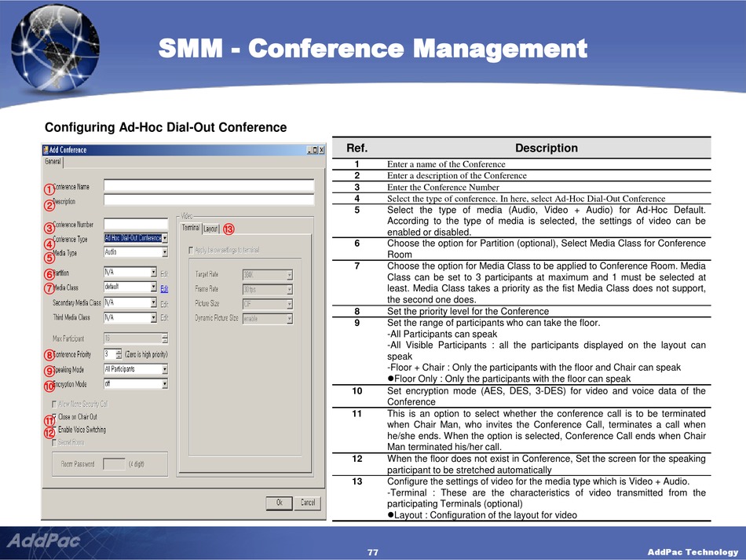Click the Cancel button
The width and height of the screenshot is (746, 560).
point(308,503)
